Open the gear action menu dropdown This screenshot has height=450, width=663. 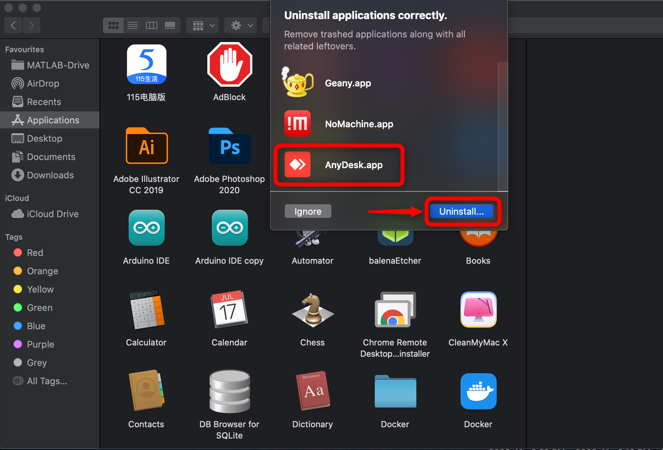pos(241,25)
